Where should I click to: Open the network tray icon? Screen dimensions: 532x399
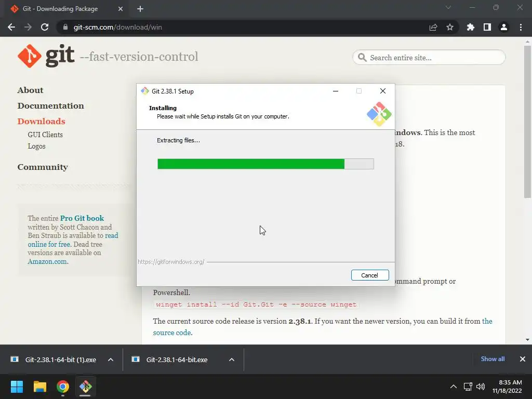(468, 387)
